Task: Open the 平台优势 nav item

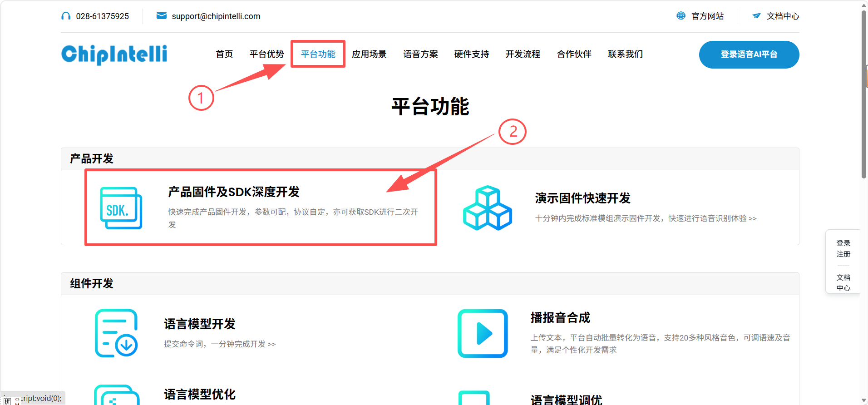Action: (x=267, y=54)
